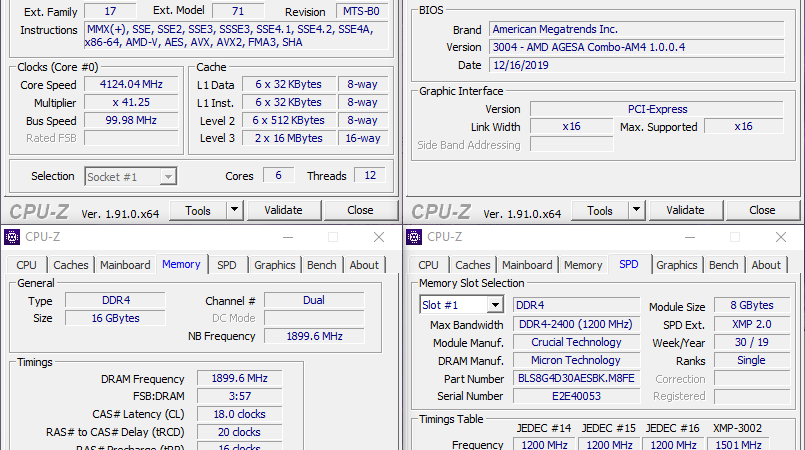Screen dimensions: 805x450
Task: Click the BIOS date 12/16/2019
Action: click(x=637, y=65)
